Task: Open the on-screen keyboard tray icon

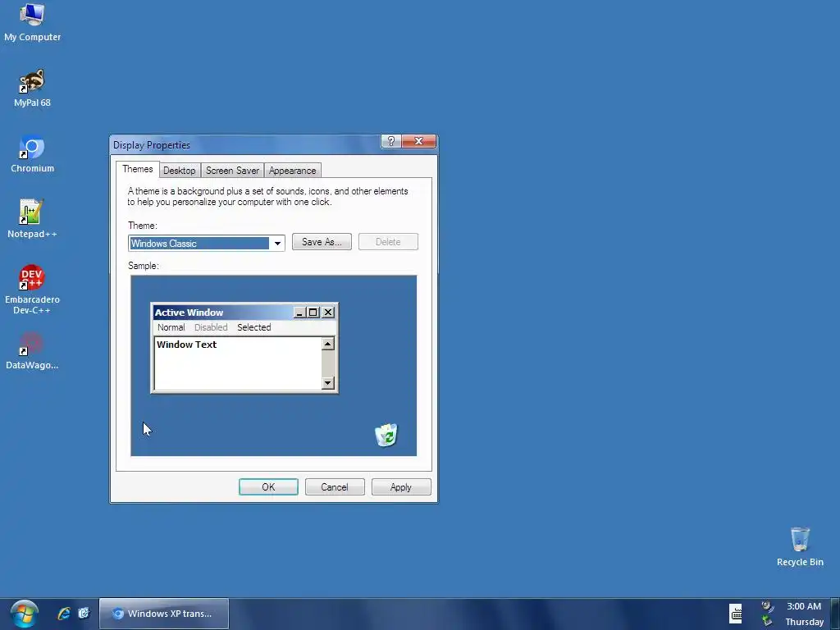Action: tap(736, 614)
